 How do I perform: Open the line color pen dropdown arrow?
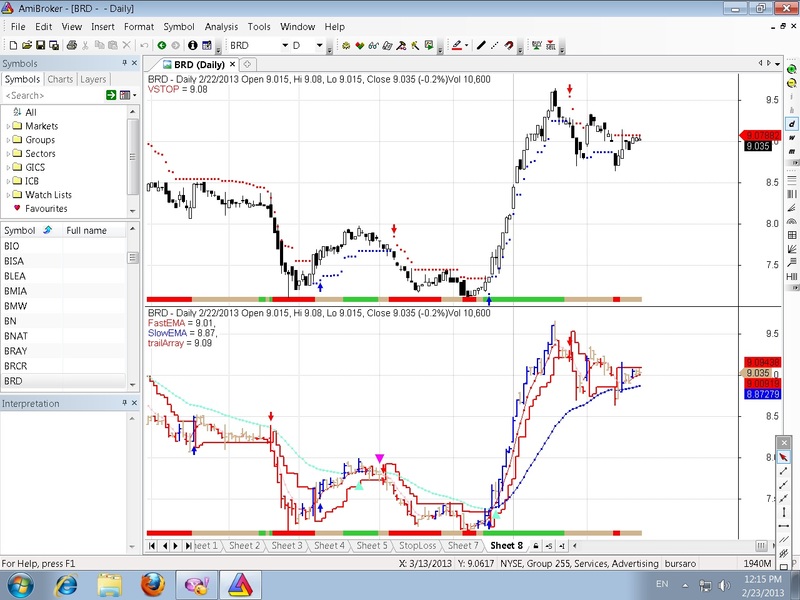coord(466,45)
